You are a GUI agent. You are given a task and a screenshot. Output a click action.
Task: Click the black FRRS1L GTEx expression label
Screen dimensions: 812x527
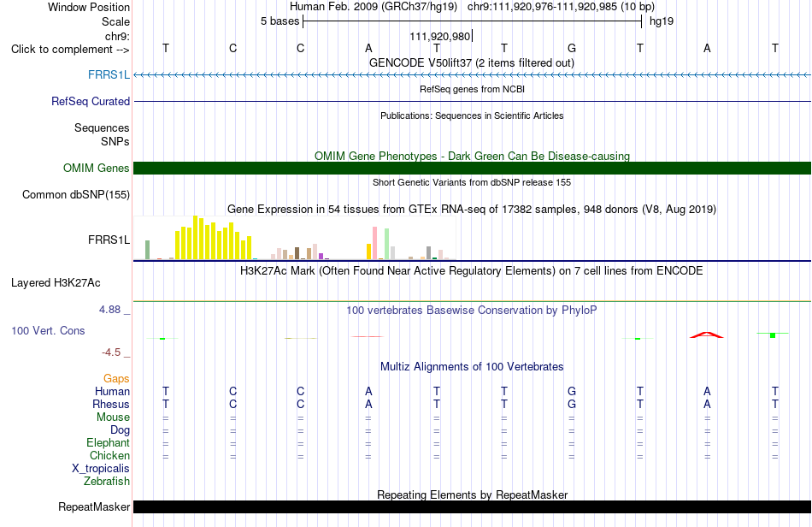coord(109,240)
